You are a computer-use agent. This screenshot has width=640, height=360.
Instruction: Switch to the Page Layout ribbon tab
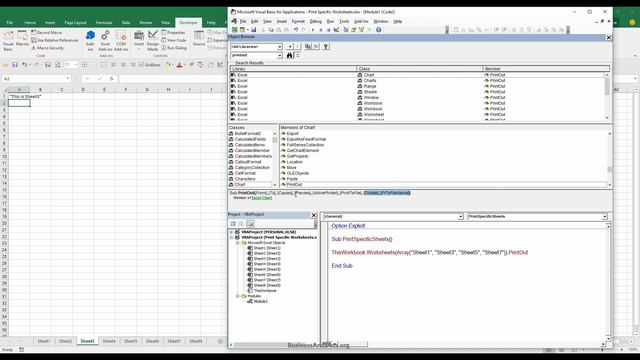point(75,22)
